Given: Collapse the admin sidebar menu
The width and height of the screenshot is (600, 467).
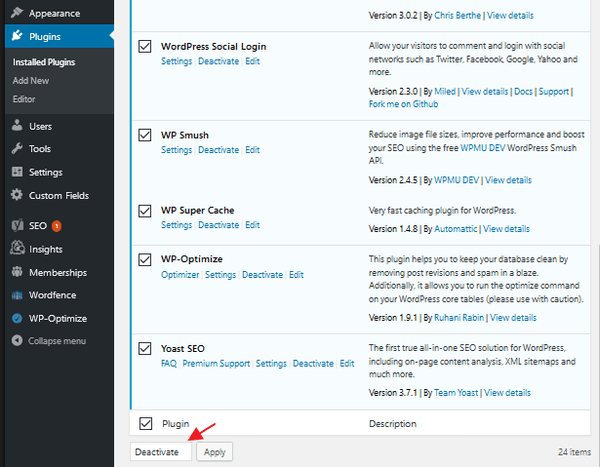Looking at the screenshot, I should tap(57, 341).
